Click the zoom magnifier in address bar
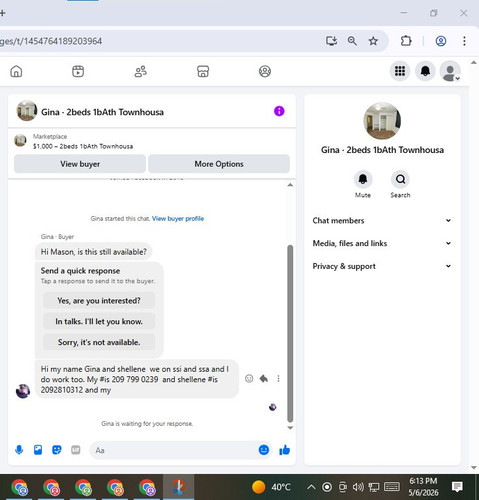The width and height of the screenshot is (479, 500). click(x=352, y=41)
